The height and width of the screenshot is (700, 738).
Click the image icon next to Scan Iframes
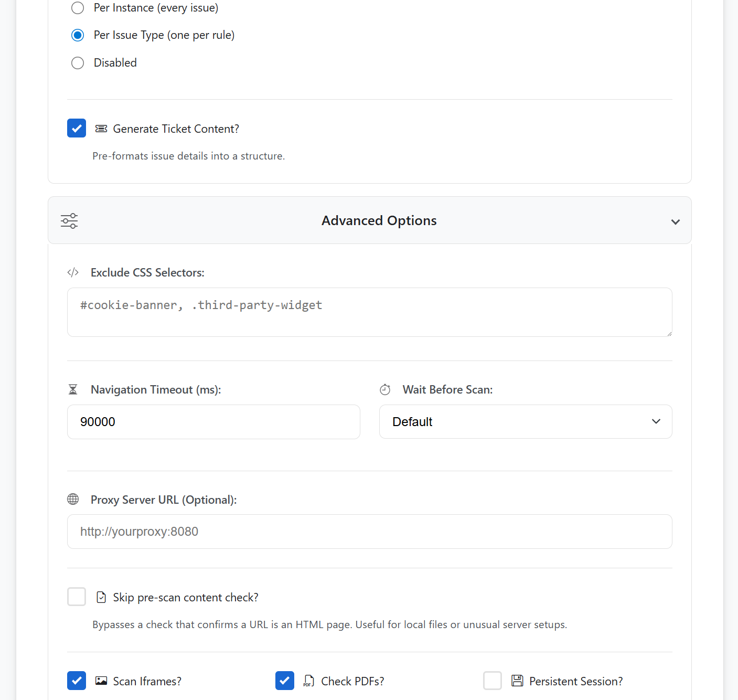coord(101,681)
